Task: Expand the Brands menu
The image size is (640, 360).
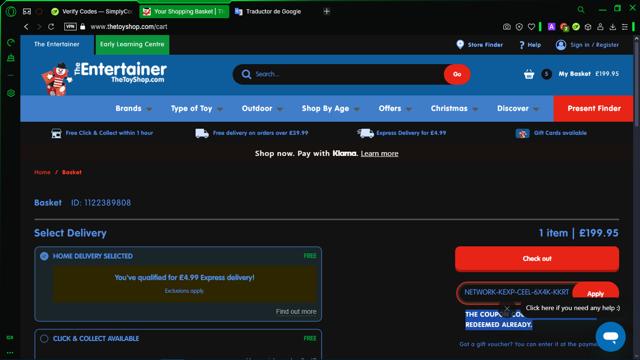Action: click(x=133, y=109)
